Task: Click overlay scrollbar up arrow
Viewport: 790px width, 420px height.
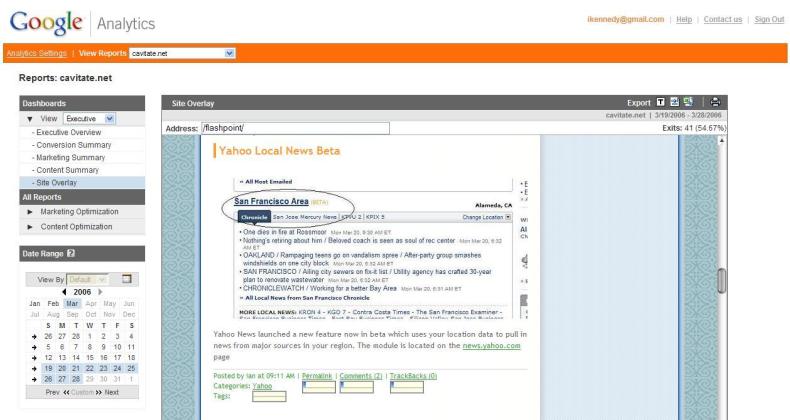Action: click(721, 141)
